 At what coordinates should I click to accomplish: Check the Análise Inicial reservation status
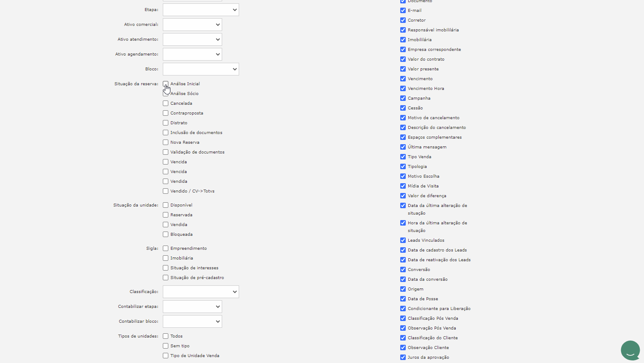click(x=166, y=84)
